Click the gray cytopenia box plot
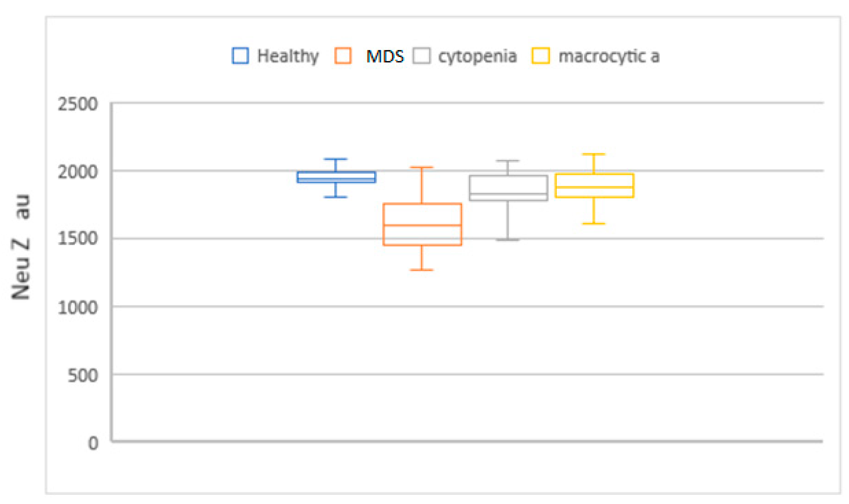The width and height of the screenshot is (849, 504). click(508, 188)
